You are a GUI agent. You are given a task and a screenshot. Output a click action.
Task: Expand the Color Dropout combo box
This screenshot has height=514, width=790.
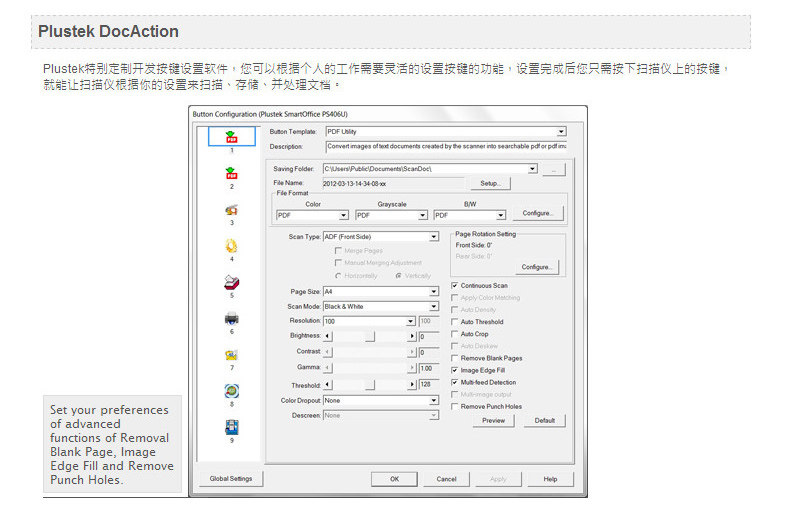(x=381, y=401)
